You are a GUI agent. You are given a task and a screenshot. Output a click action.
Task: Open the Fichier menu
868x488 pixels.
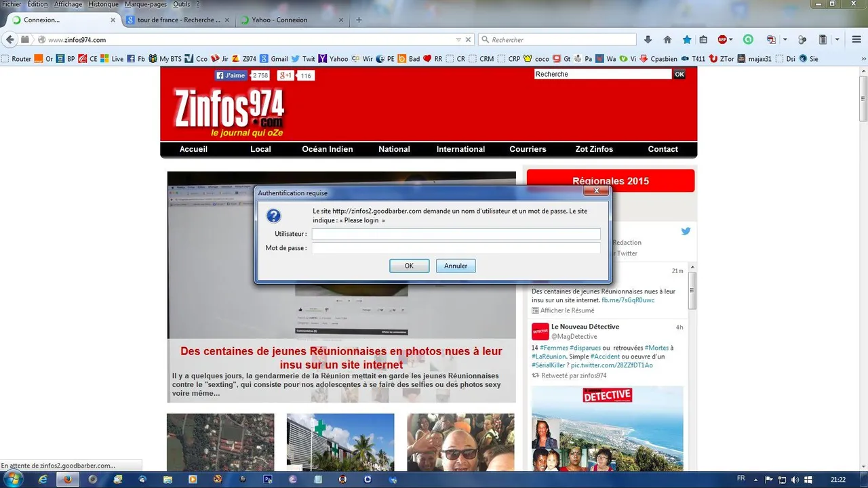[12, 4]
